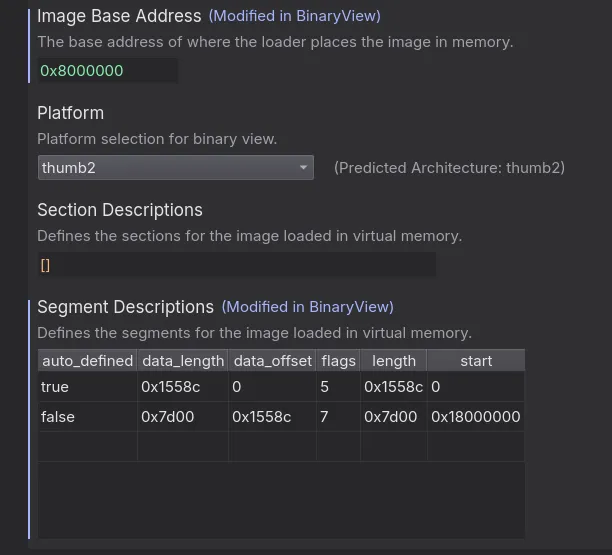Screen dimensions: 612x555
Task: Edit the Image Base Address field 0x8000000
Action: pyautogui.click(x=107, y=71)
